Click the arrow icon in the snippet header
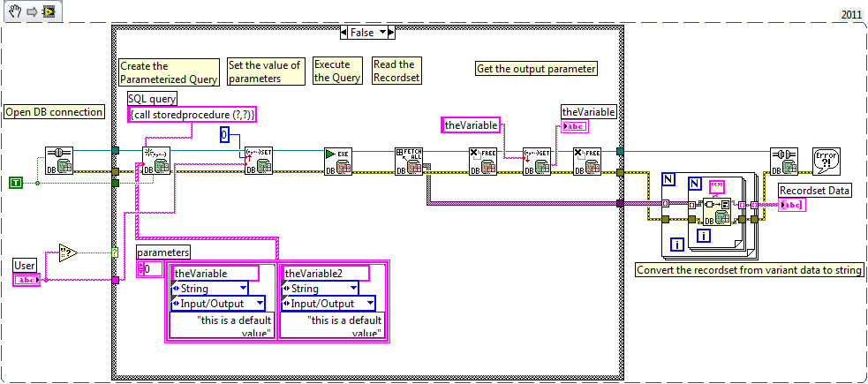 click(x=32, y=11)
